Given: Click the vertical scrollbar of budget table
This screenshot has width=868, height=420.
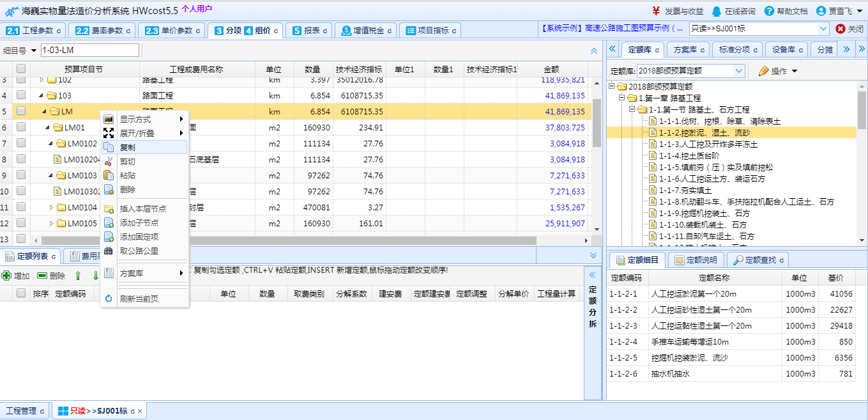Looking at the screenshot, I should click(597, 123).
